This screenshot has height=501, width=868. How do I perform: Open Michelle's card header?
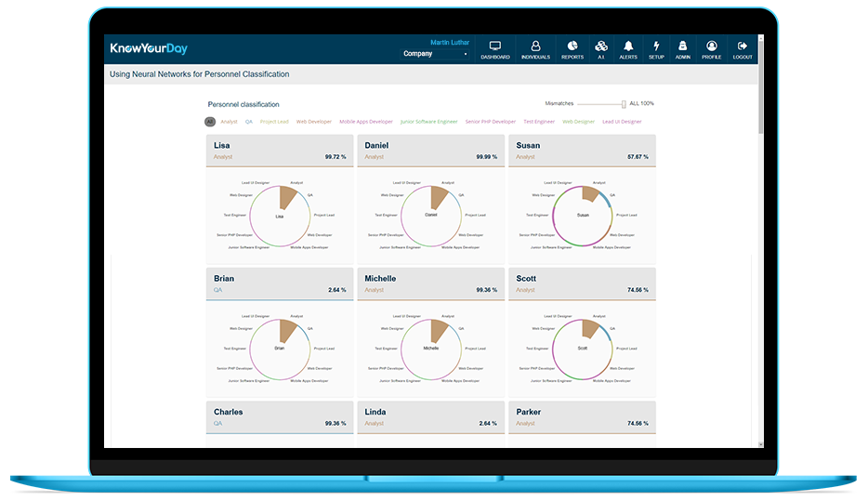pos(430,284)
